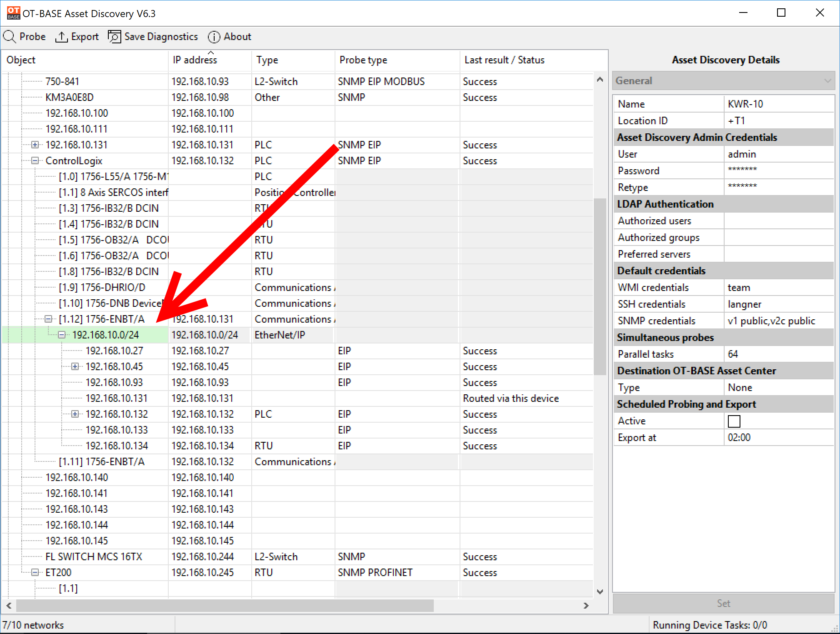Screen dimensions: 840x634
Task: Click the Set button
Action: 723,603
